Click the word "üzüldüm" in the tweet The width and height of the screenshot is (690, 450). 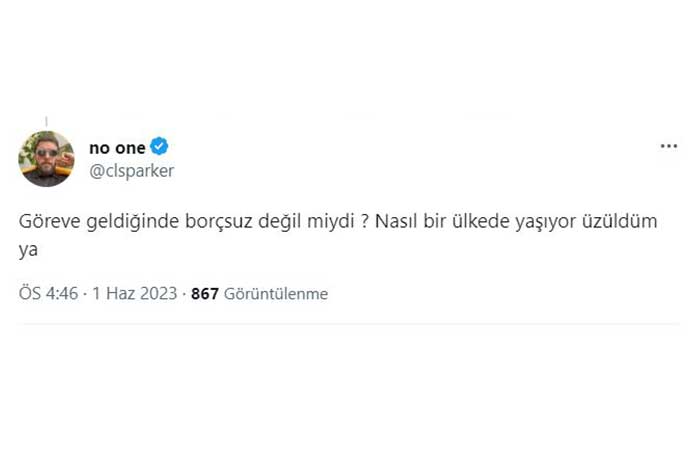(625, 222)
